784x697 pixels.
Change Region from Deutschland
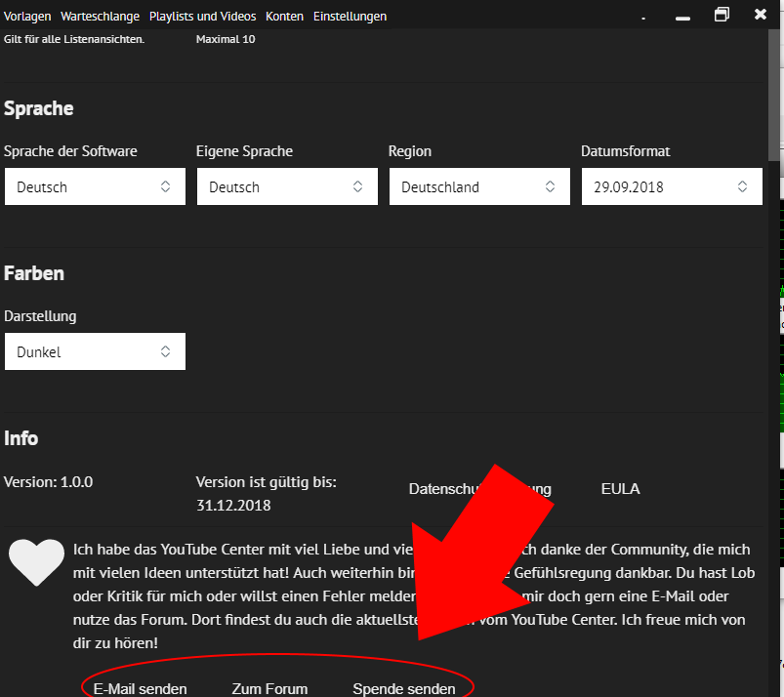pos(478,186)
